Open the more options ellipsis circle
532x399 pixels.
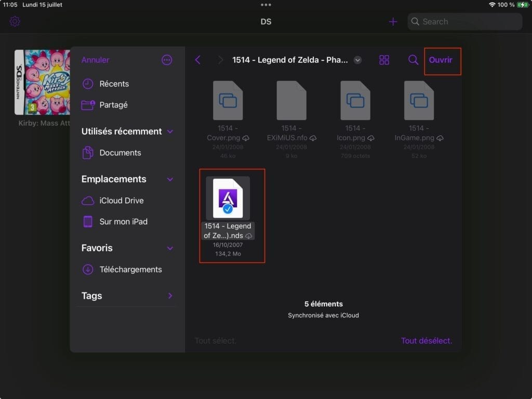point(167,60)
